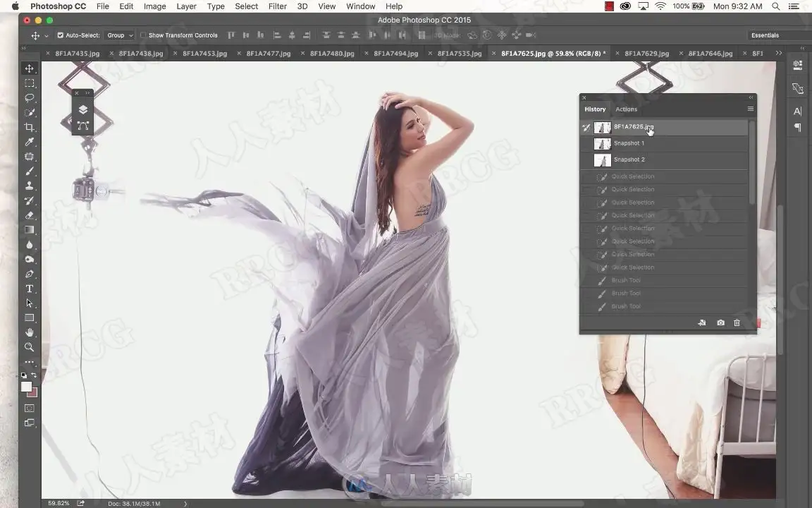This screenshot has width=812, height=508.
Task: Create new snapshot camera button
Action: pos(720,322)
